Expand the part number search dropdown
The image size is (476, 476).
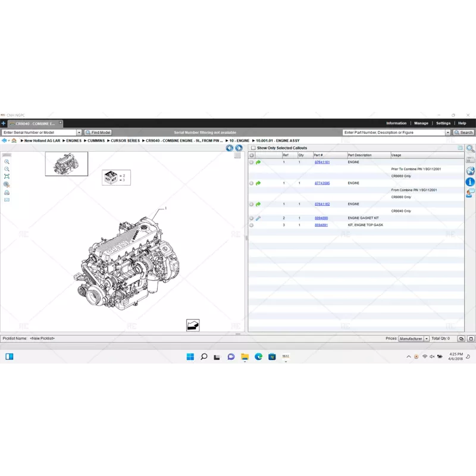[448, 133]
